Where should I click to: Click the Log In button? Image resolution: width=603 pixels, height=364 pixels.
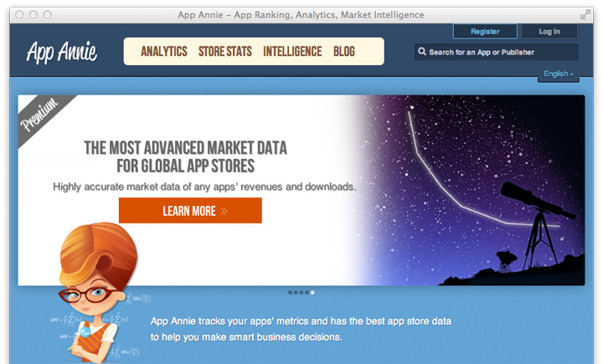(x=549, y=32)
